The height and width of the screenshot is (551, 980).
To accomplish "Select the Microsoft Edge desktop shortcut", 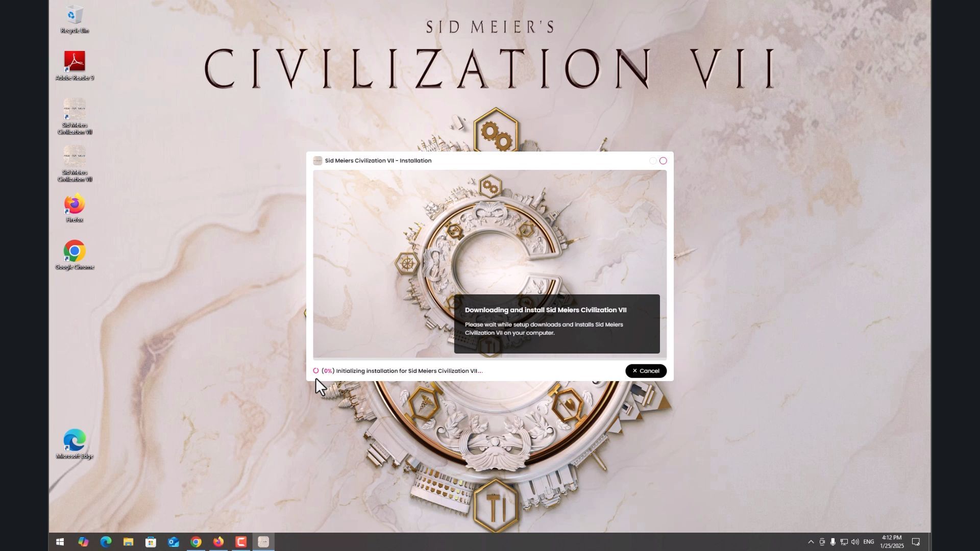I will [75, 444].
